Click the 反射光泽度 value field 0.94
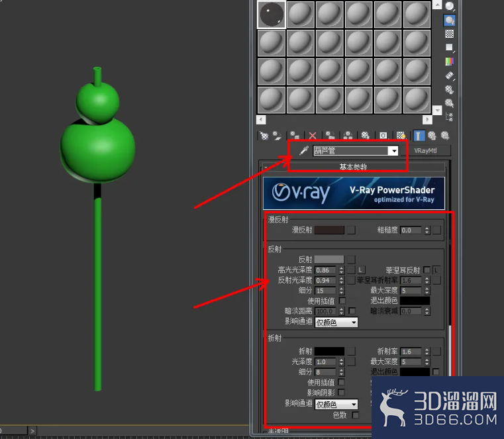This screenshot has width=504, height=439. (x=325, y=280)
